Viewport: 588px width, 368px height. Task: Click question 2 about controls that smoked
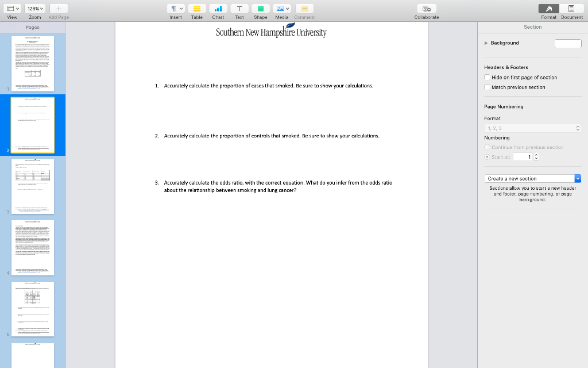point(272,136)
